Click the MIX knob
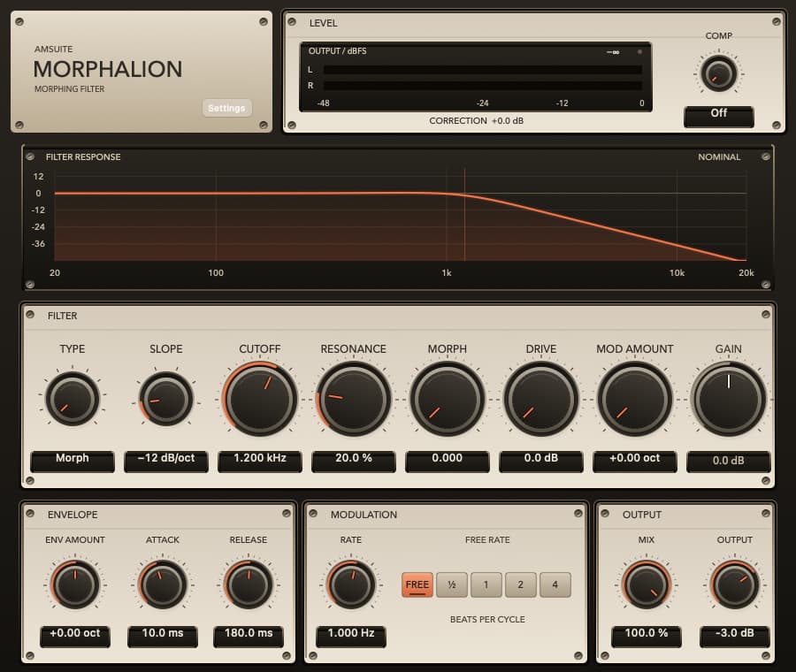The image size is (796, 672). [647, 584]
